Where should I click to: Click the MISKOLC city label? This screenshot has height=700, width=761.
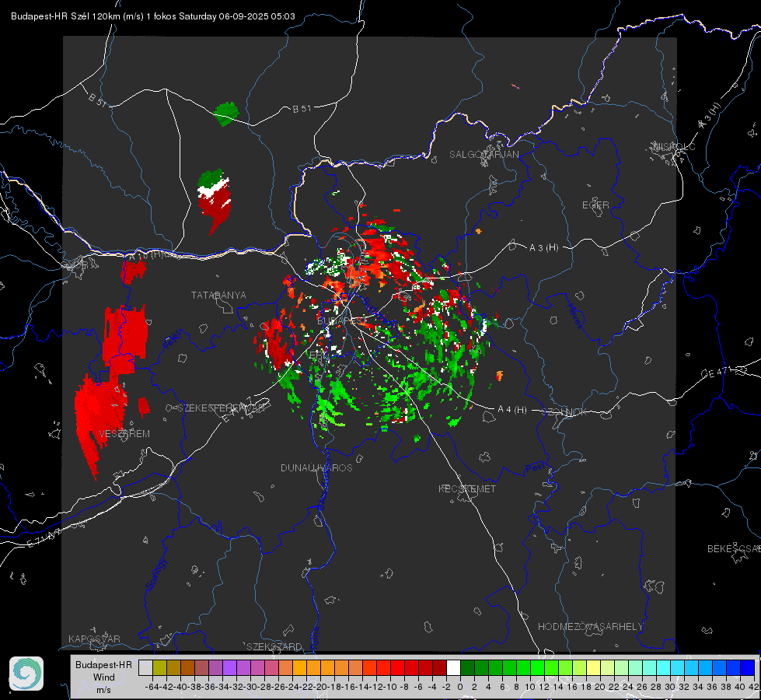674,146
